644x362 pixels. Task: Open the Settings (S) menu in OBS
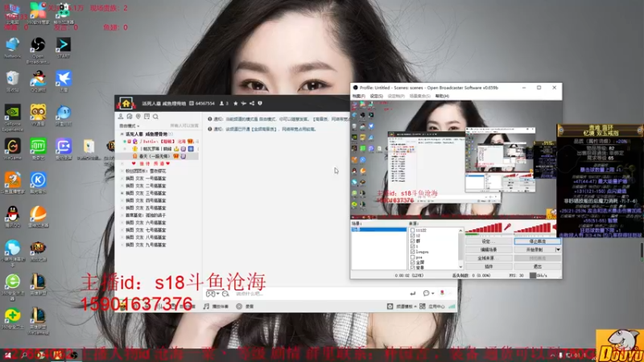pyautogui.click(x=376, y=96)
